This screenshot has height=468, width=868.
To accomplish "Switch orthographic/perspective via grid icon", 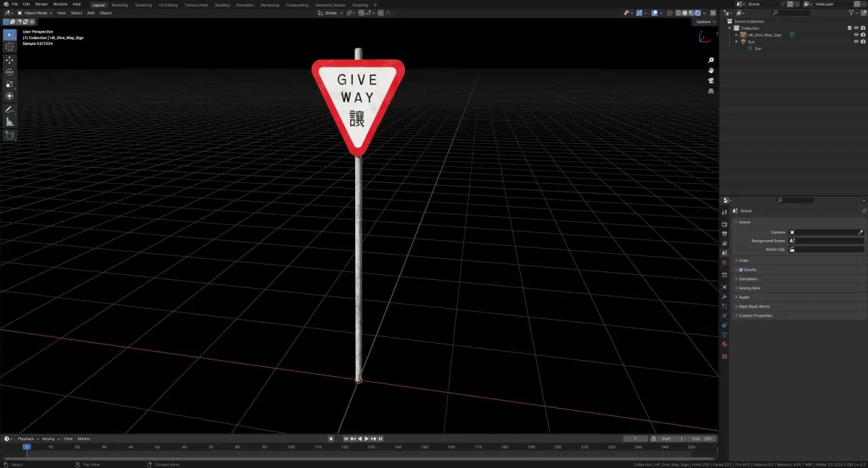I will [711, 90].
